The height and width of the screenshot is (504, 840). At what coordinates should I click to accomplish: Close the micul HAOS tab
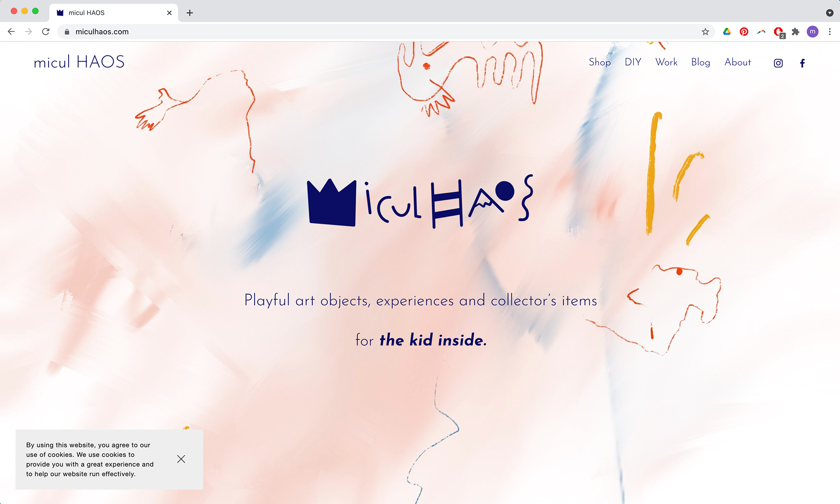coord(169,13)
